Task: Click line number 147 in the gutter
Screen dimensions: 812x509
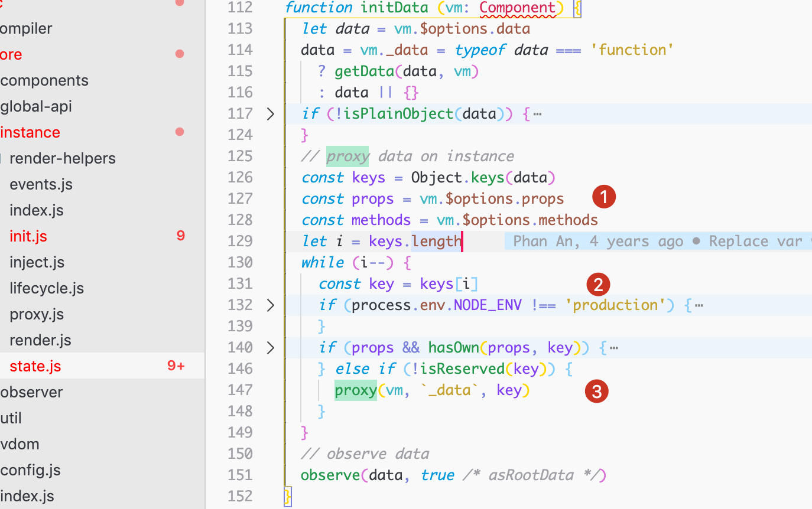Action: pos(240,390)
